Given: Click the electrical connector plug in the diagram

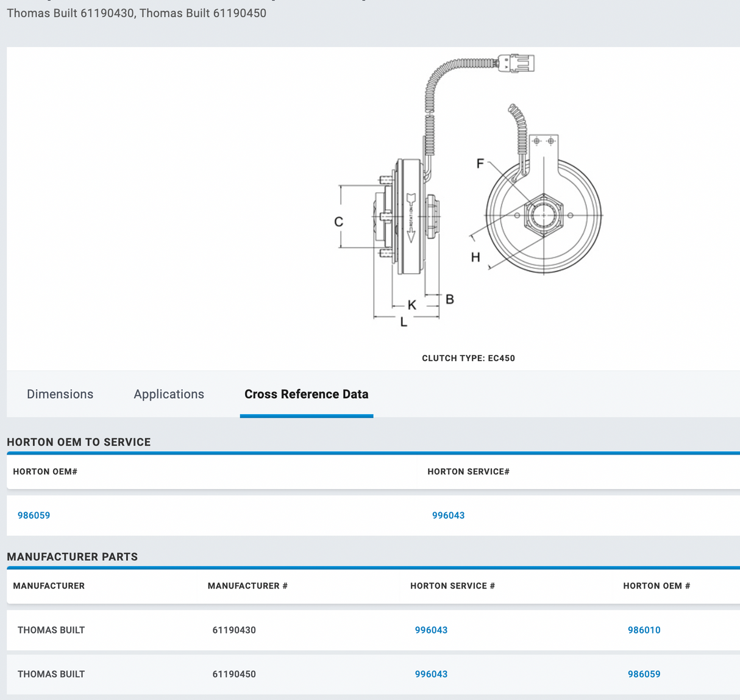Looking at the screenshot, I should pos(516,63).
